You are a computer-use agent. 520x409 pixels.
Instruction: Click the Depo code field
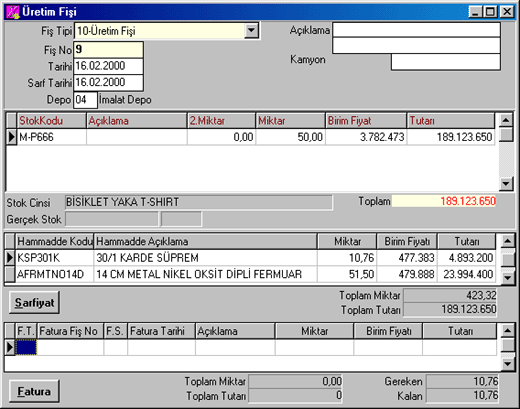(x=85, y=100)
